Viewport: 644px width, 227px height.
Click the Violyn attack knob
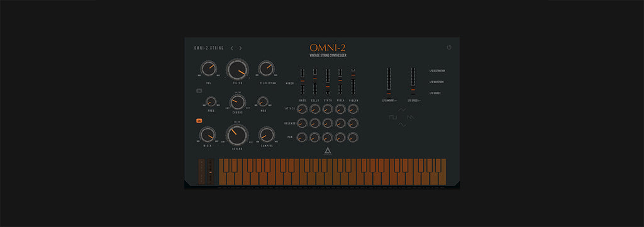coord(353,109)
